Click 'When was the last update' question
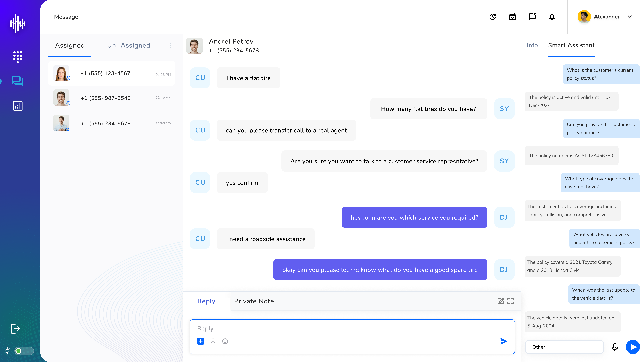This screenshot has width=644, height=362. pos(604,294)
